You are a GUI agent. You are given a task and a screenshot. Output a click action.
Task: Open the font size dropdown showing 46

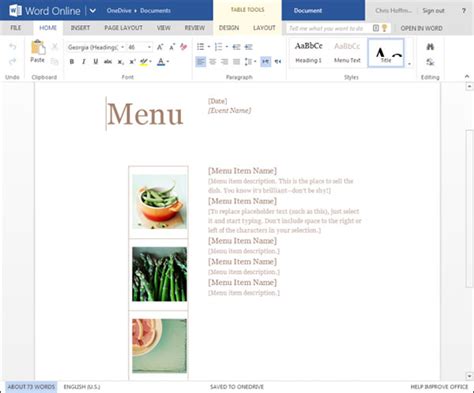pos(149,47)
